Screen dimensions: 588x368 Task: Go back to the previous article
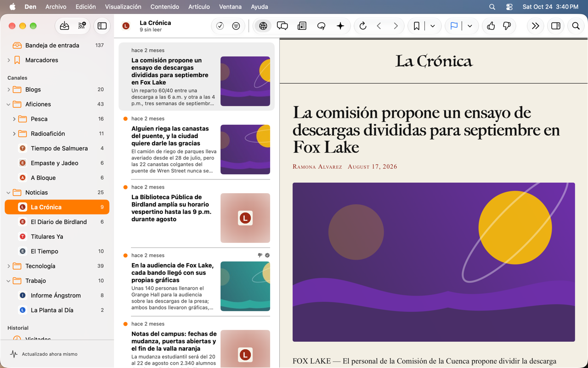pyautogui.click(x=379, y=26)
